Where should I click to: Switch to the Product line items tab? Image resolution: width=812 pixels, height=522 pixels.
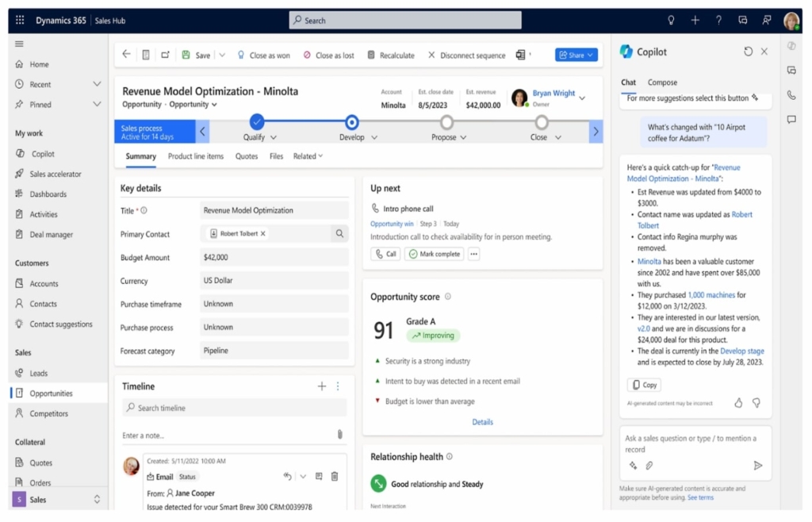tap(195, 156)
